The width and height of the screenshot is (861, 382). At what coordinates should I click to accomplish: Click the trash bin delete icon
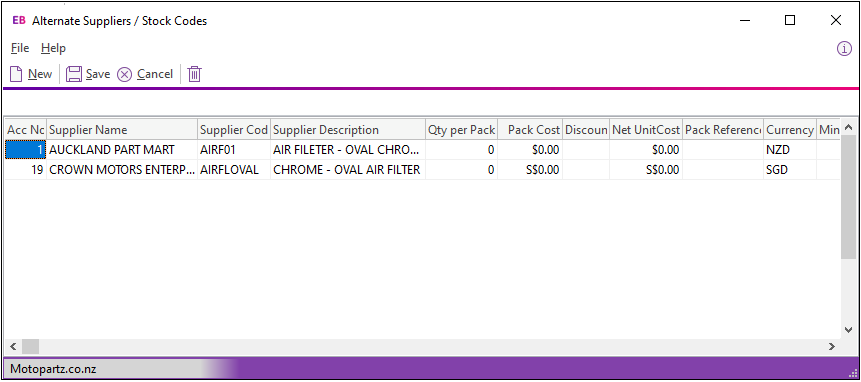click(195, 74)
